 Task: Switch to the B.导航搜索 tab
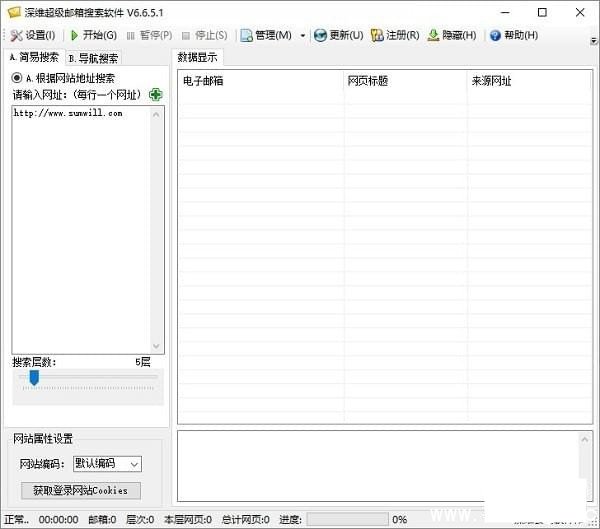(x=93, y=59)
